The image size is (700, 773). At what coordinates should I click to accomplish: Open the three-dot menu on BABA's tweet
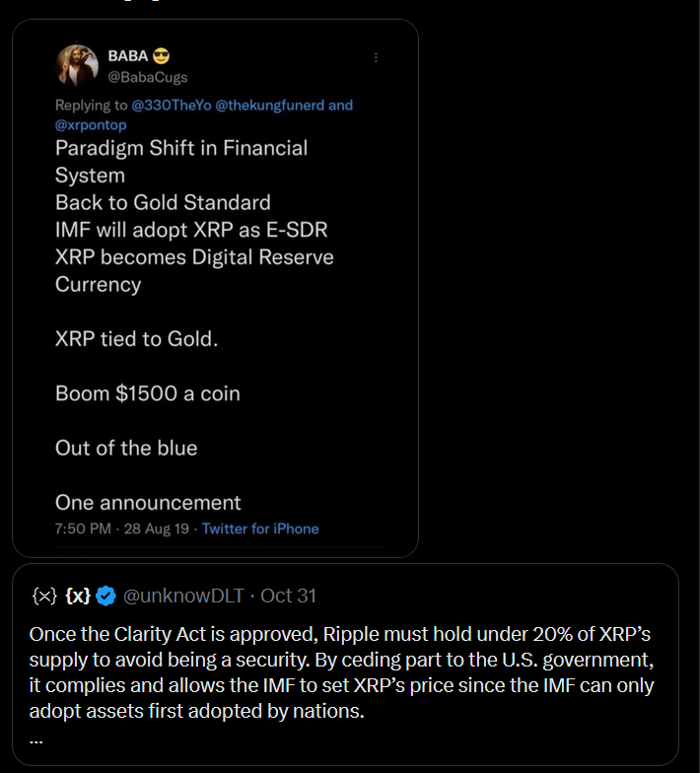click(x=376, y=58)
